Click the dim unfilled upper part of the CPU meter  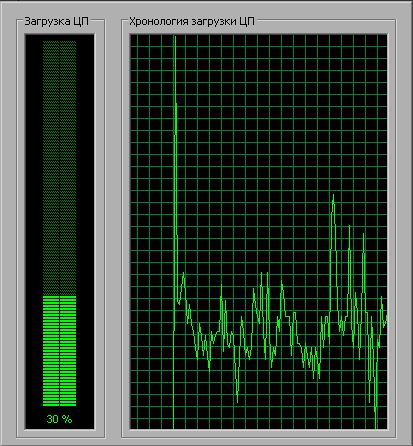pos(59,168)
